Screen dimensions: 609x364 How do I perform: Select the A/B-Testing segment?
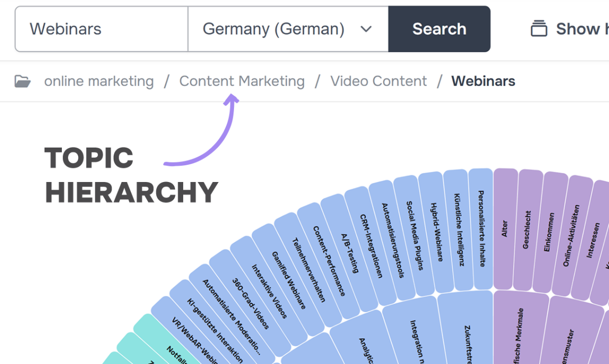[x=349, y=252]
